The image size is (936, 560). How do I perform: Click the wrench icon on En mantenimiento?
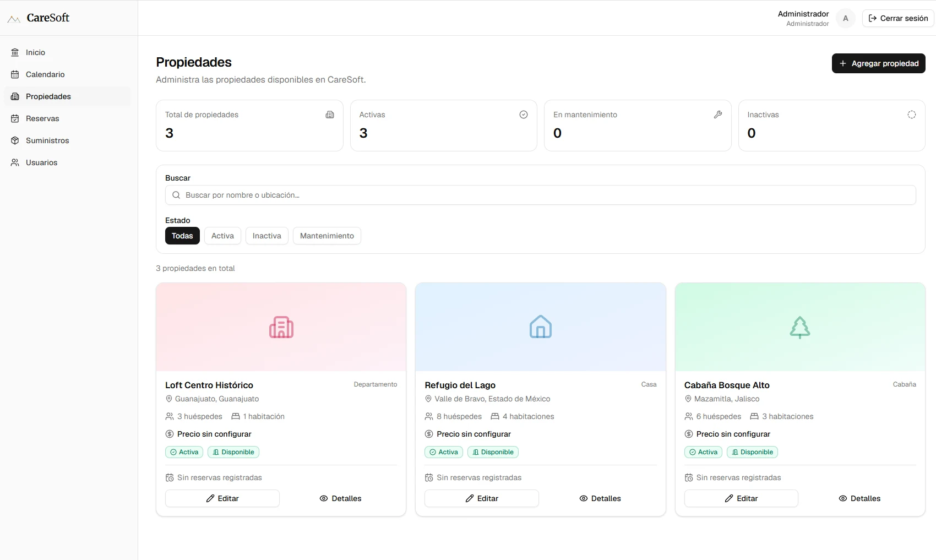[x=718, y=115]
